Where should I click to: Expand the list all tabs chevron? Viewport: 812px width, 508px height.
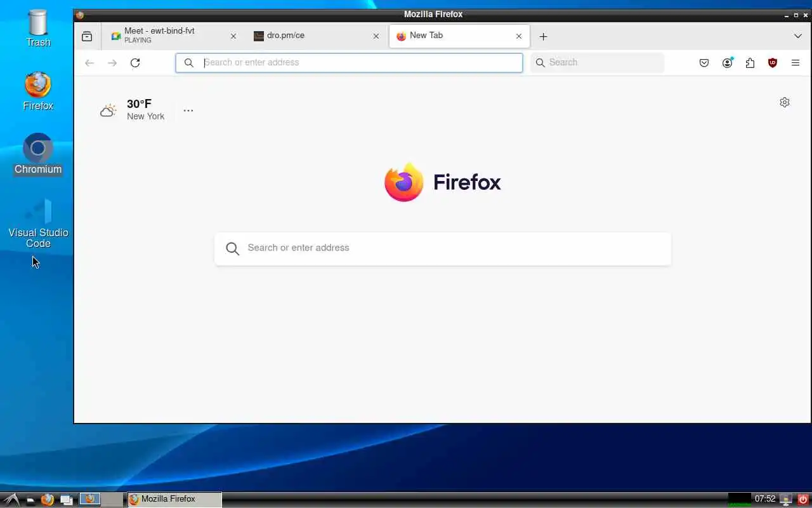click(797, 36)
